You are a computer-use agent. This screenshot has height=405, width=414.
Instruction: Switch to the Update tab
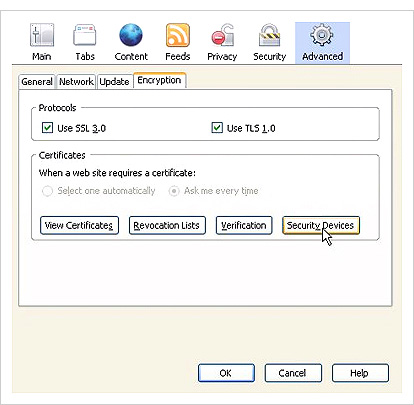(x=114, y=82)
